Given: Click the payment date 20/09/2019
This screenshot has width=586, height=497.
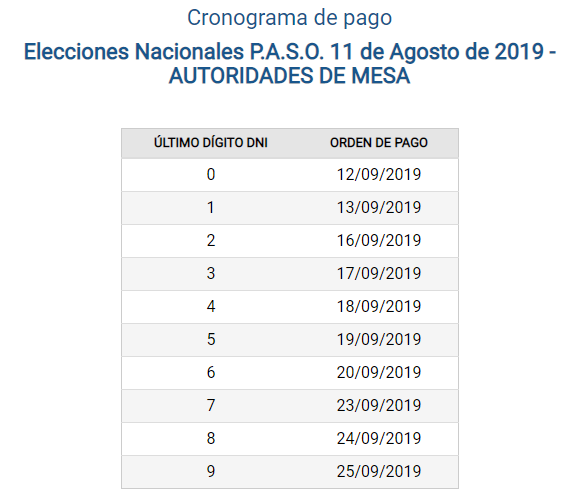Looking at the screenshot, I should tap(379, 372).
